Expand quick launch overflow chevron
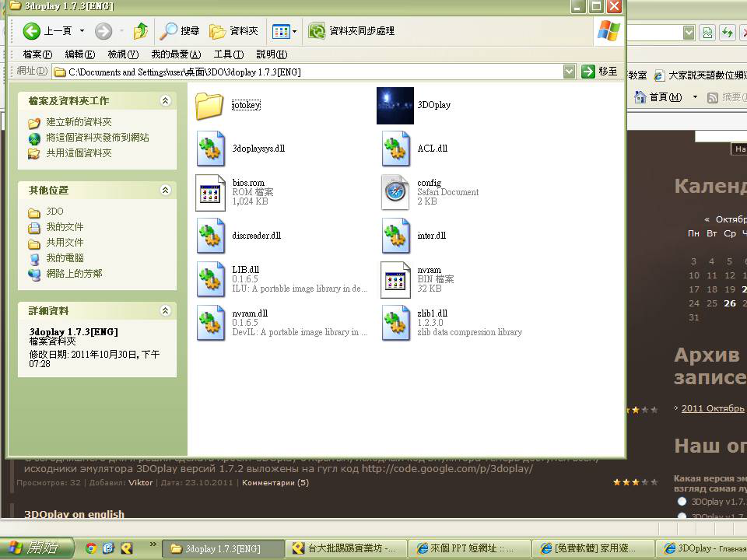 pos(153,544)
